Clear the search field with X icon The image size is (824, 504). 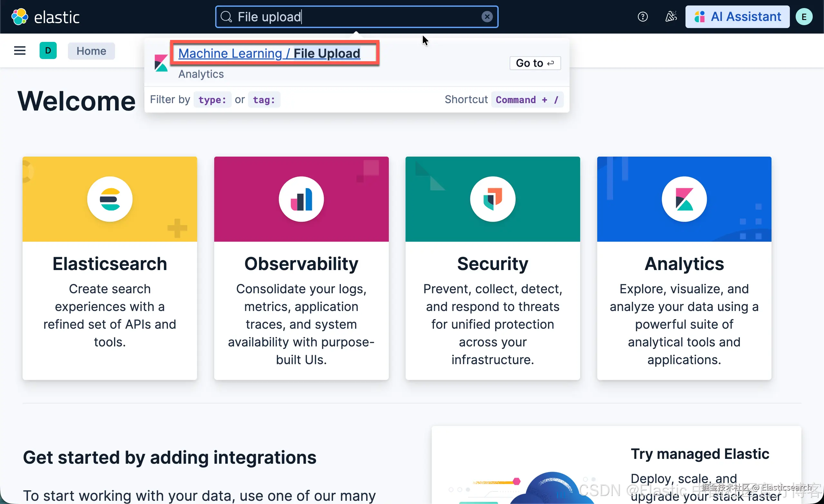tap(487, 17)
